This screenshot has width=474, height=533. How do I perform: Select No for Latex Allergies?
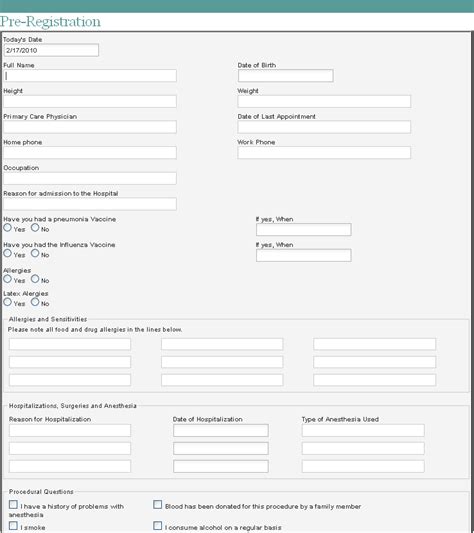coord(35,302)
